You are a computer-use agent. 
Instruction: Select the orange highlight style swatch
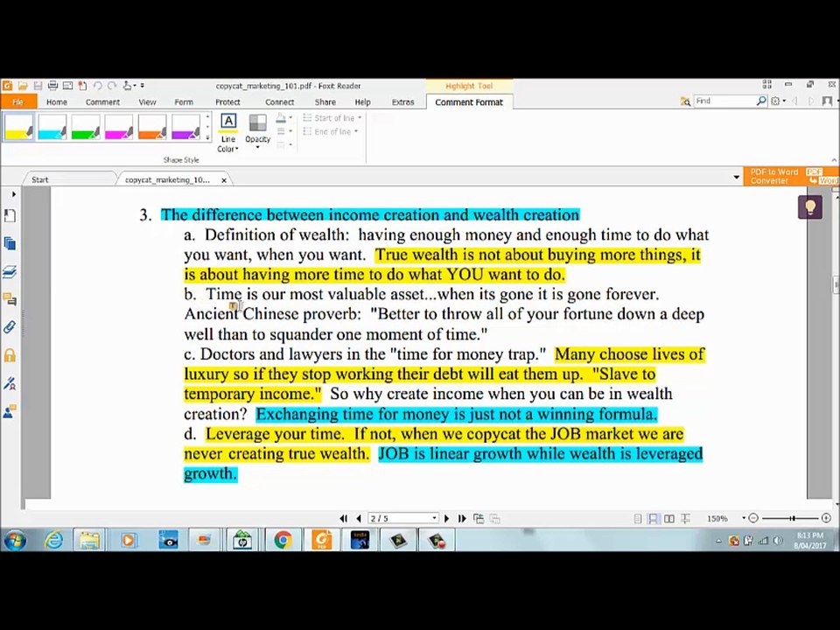click(x=151, y=127)
